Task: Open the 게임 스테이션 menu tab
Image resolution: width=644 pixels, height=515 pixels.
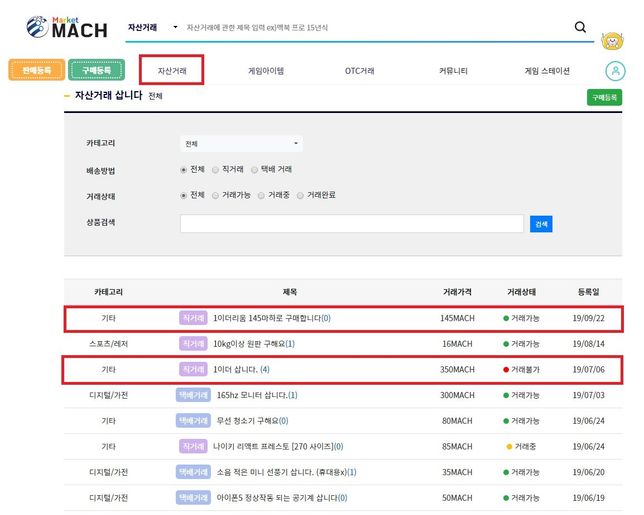Action: click(x=547, y=71)
